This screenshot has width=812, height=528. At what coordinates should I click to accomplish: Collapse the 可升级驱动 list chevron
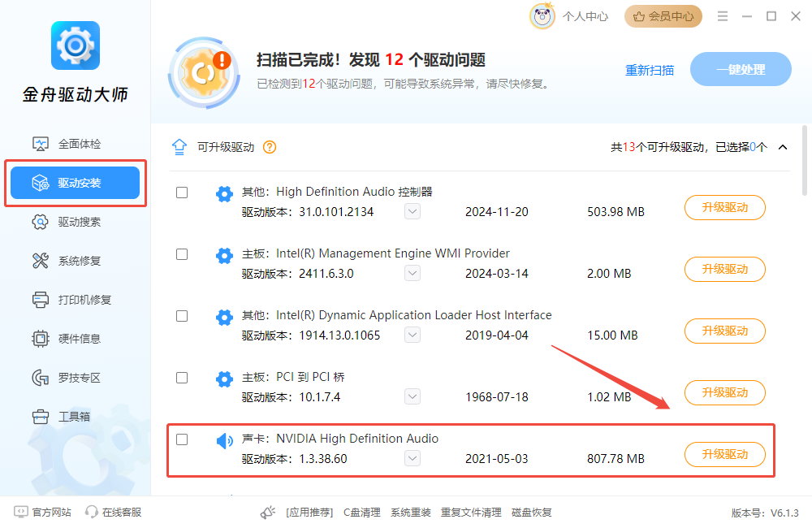(x=783, y=147)
